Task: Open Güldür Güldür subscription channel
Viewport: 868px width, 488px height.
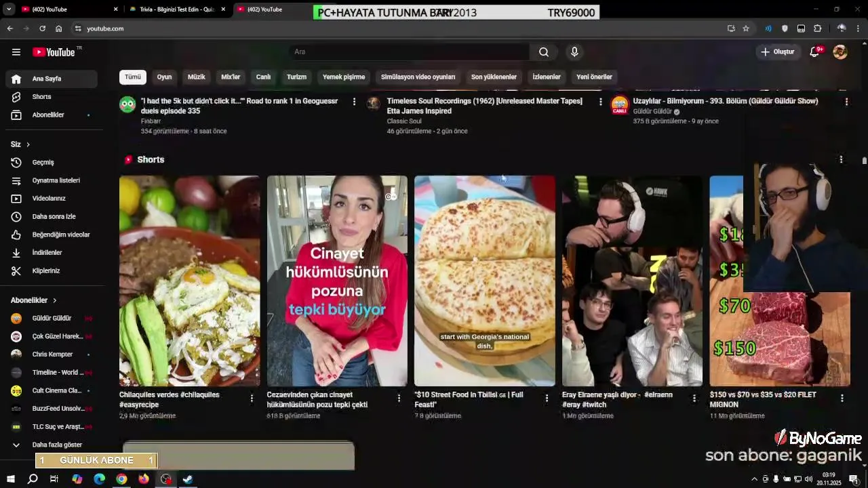Action: [52, 319]
